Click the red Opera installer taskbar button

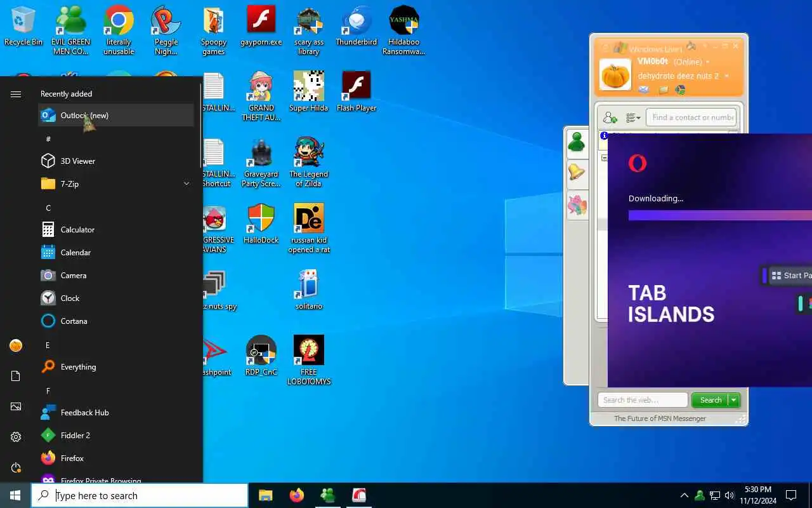click(x=358, y=495)
